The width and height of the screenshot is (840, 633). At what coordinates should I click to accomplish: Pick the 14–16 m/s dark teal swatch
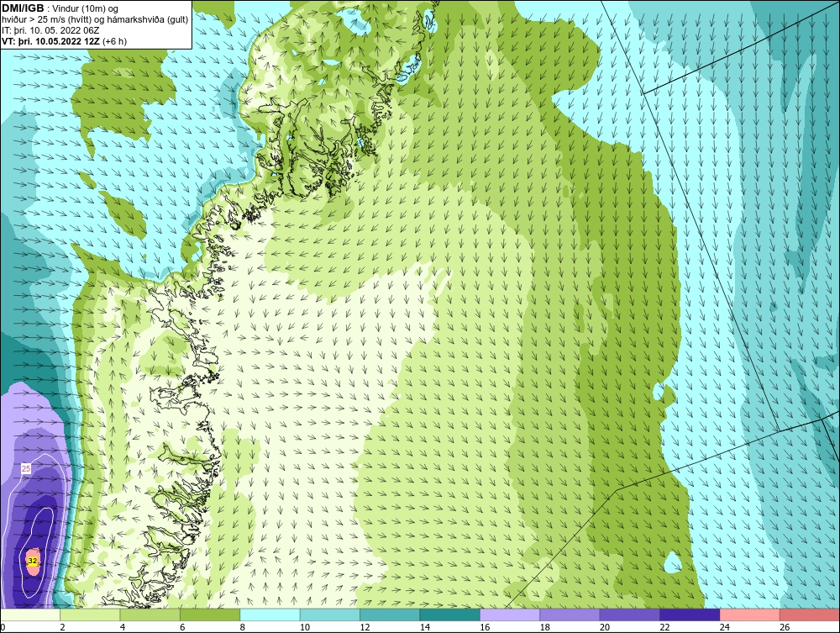pos(450,615)
